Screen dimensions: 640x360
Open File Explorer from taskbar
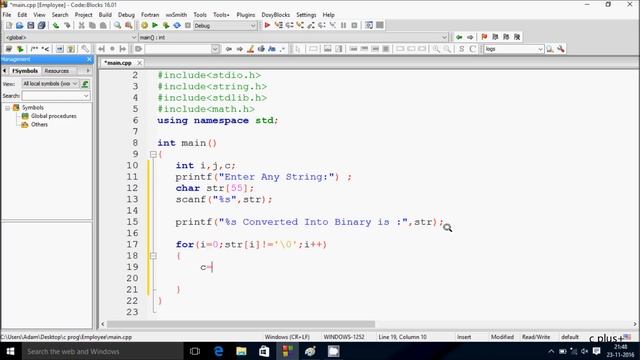pos(242,351)
